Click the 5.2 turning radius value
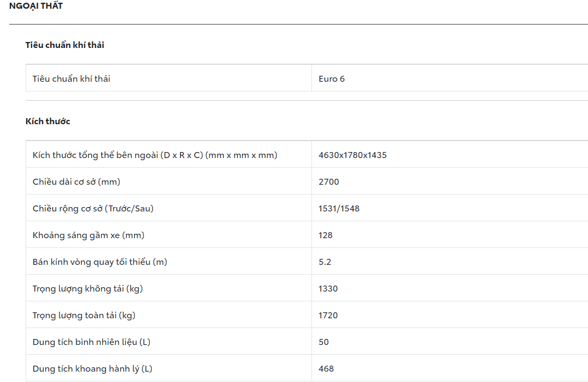Image resolution: width=588 pixels, height=382 pixels. (325, 262)
